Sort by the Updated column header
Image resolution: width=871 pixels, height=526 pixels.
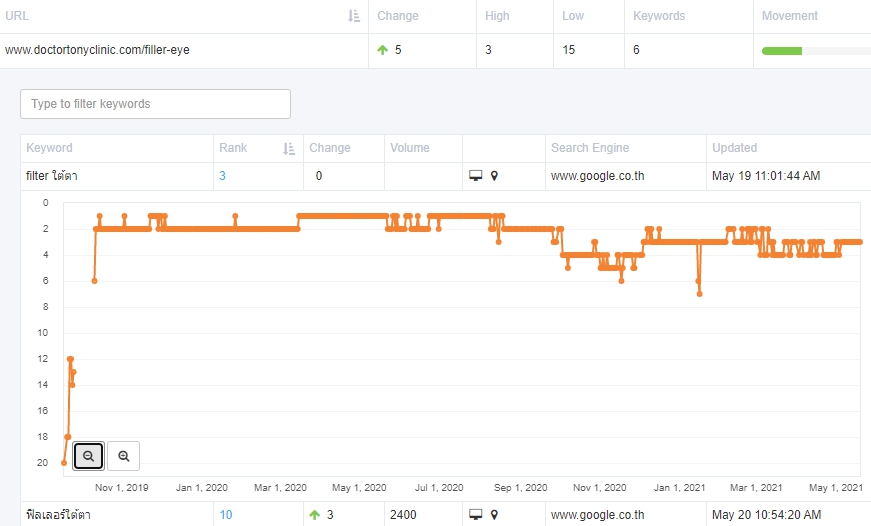tap(734, 148)
